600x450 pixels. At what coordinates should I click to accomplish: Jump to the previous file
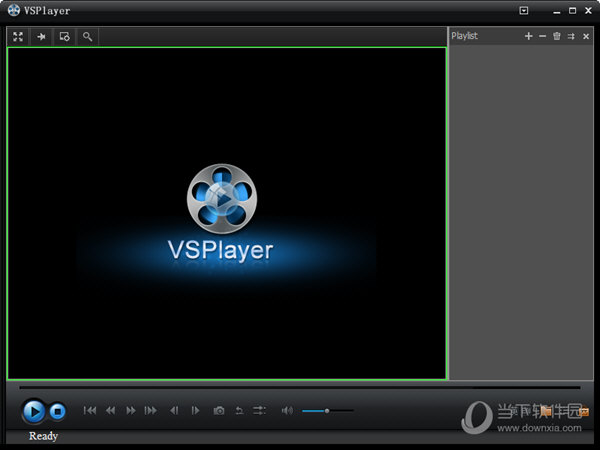(90, 410)
